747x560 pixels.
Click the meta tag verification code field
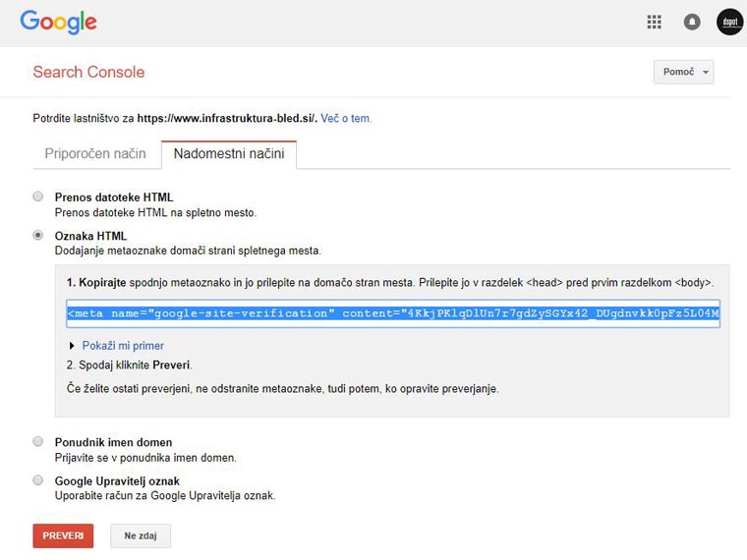coord(393,313)
